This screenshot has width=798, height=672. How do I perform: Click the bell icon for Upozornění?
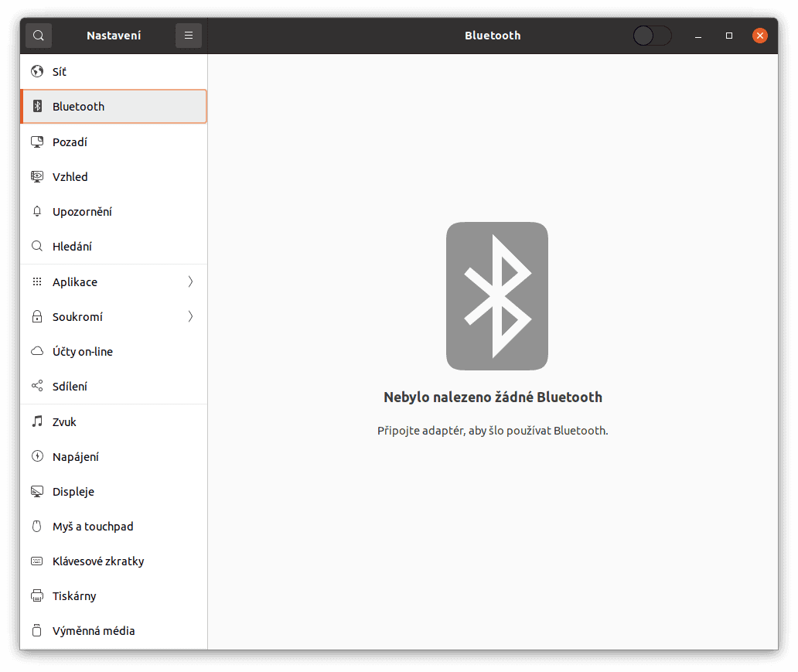37,211
